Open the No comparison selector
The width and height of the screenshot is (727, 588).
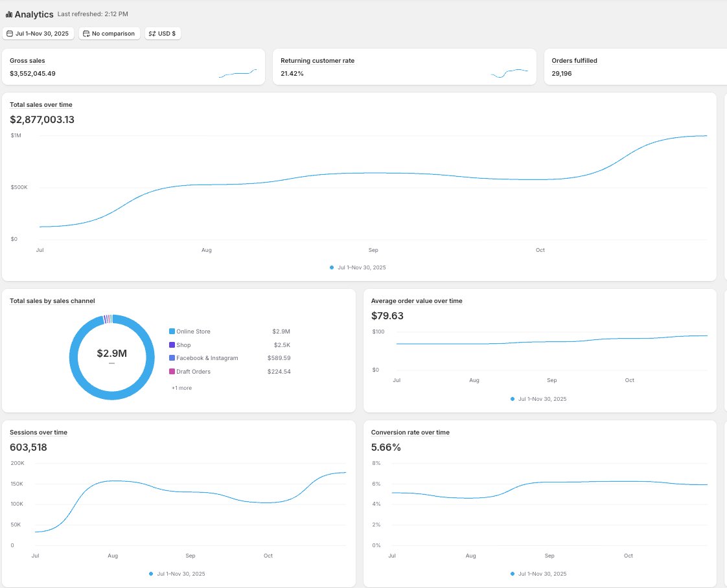(x=110, y=34)
